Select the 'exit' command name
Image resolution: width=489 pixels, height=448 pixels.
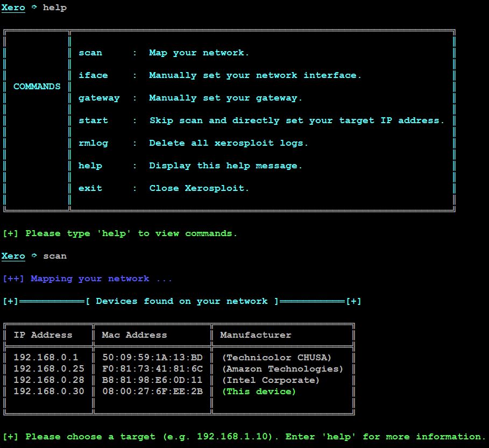[x=90, y=188]
